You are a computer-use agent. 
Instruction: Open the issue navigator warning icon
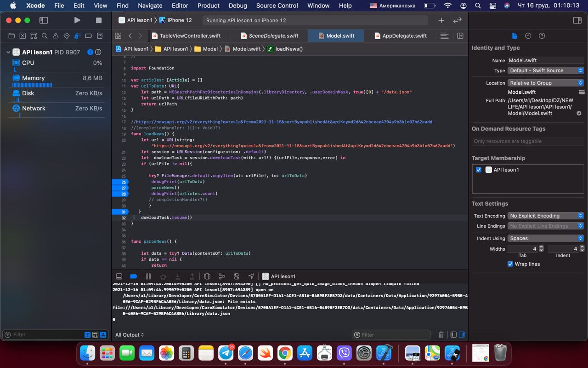56,35
